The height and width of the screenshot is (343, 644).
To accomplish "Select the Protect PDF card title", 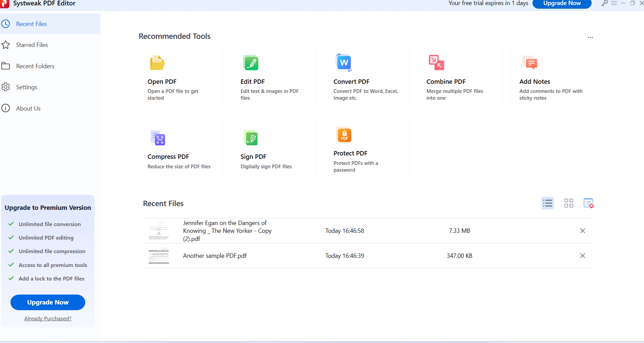I will coord(350,153).
